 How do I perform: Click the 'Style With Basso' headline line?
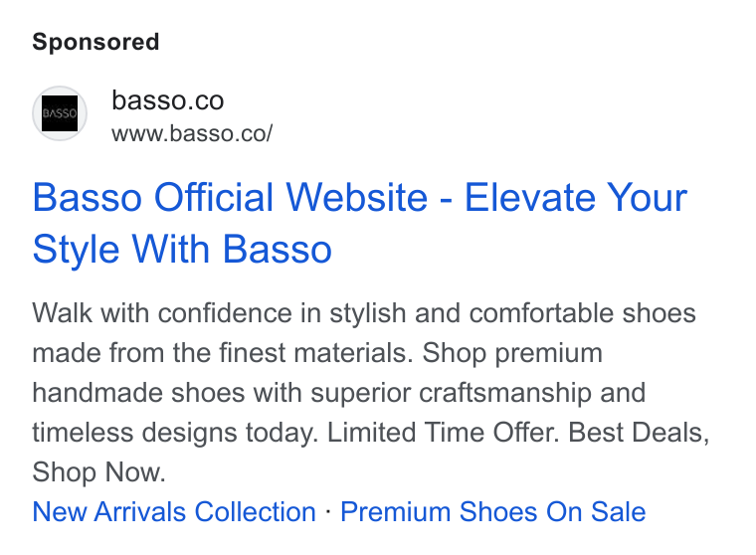(182, 250)
